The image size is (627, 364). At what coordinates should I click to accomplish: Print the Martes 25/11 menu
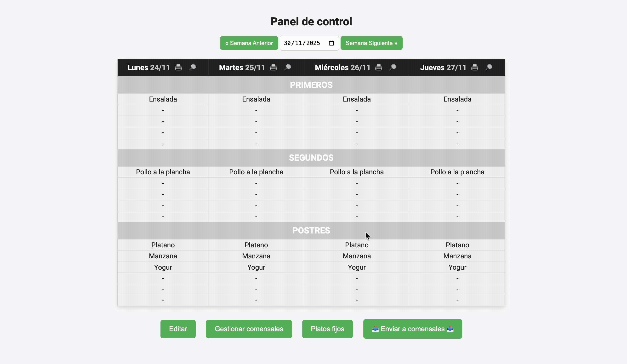click(273, 68)
